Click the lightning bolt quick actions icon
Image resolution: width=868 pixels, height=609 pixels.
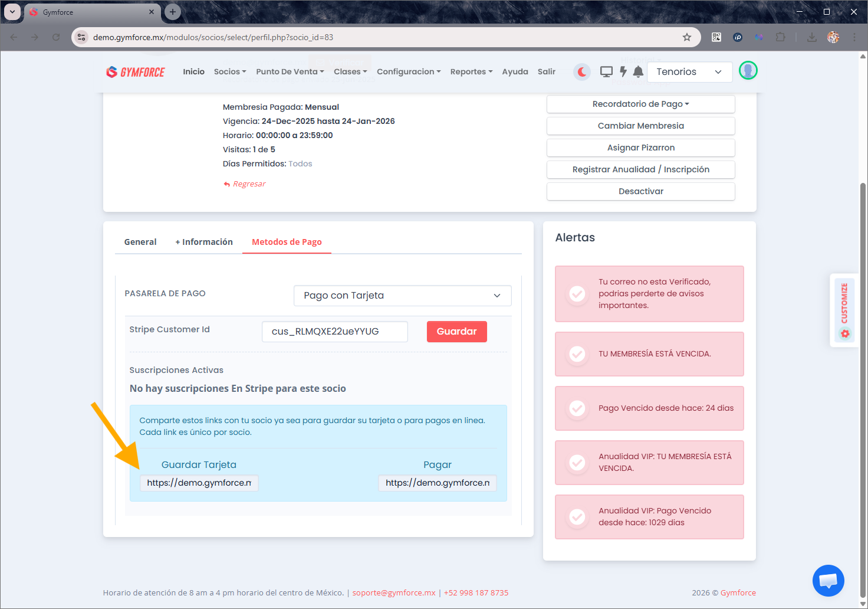pos(623,72)
